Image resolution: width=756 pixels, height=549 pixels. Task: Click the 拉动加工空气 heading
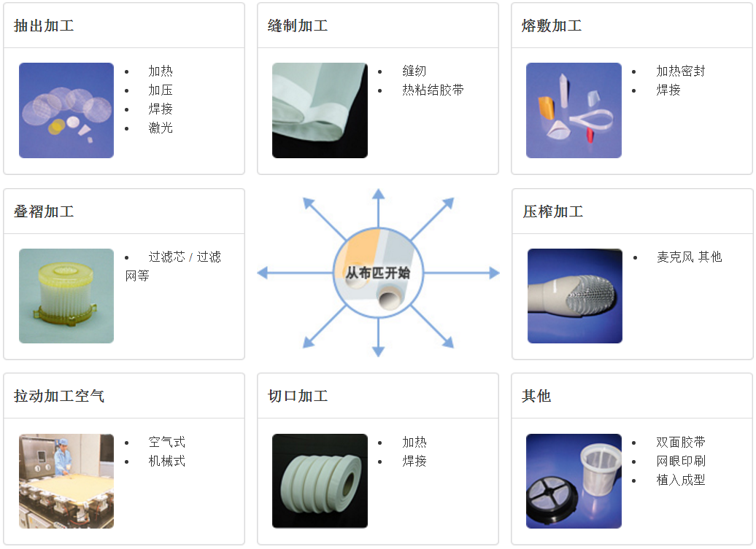[x=59, y=396]
